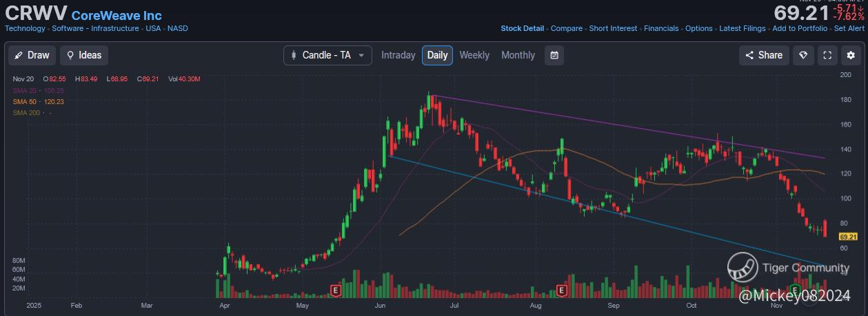The image size is (868, 316).
Task: Click the O 82.55 open readout
Action: pos(54,79)
